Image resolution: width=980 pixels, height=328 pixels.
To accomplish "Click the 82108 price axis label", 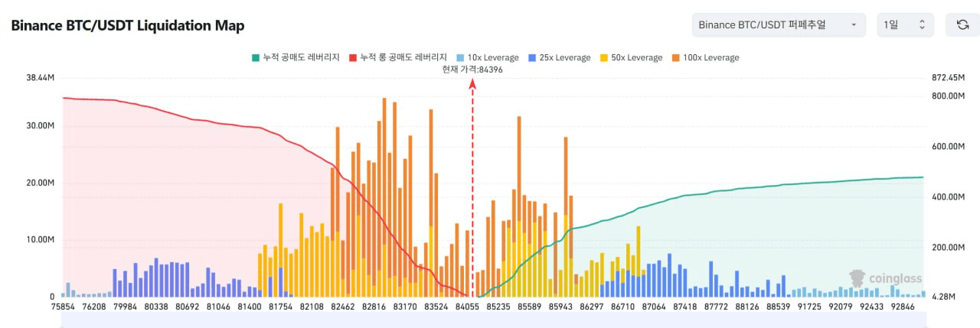I will (x=312, y=307).
